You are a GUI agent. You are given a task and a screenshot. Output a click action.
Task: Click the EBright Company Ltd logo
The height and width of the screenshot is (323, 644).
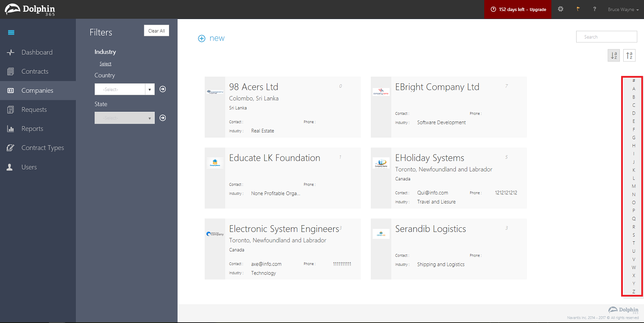coord(381,92)
